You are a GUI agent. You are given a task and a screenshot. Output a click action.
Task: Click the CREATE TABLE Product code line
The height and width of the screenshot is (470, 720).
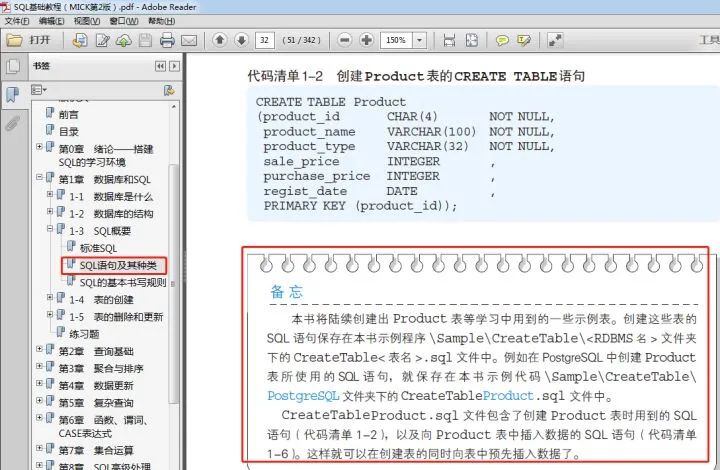[x=331, y=102]
